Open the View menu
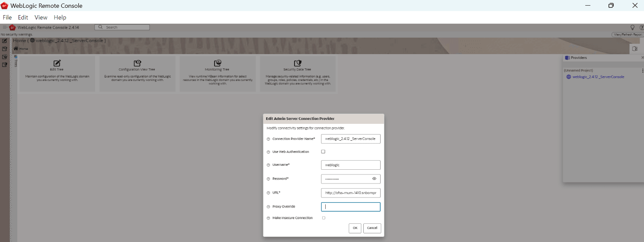The height and width of the screenshot is (242, 644). 41,17
